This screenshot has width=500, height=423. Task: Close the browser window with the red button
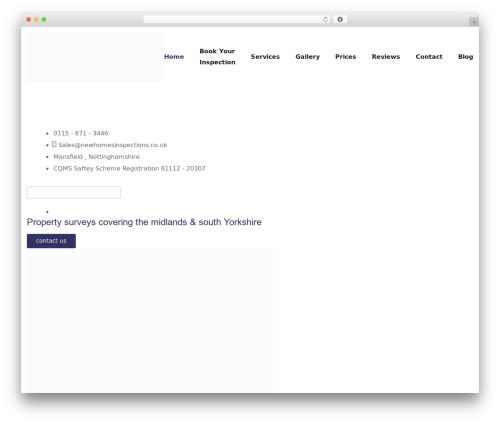[29, 19]
